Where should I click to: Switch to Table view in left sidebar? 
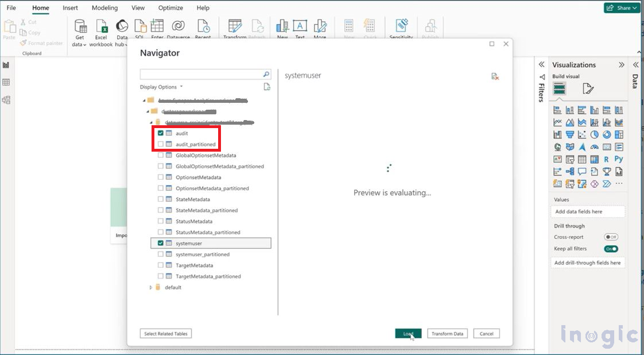tap(6, 82)
